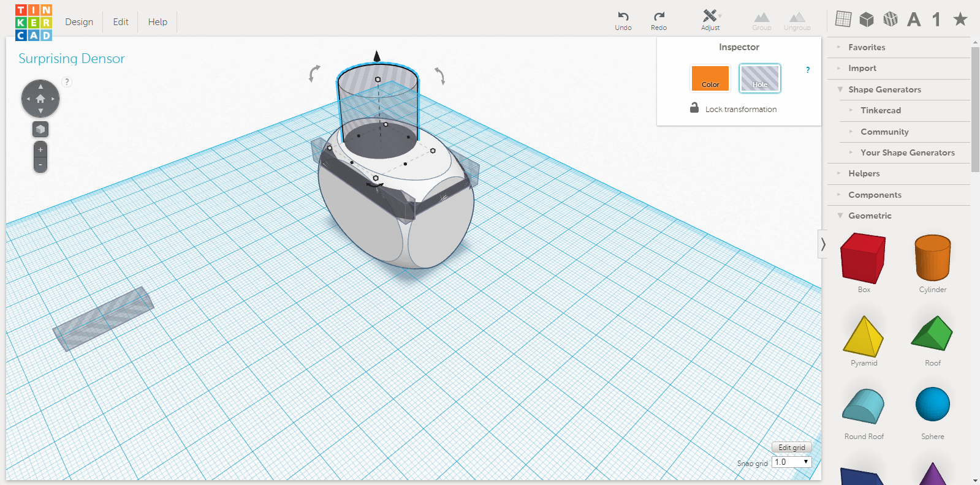
Task: Click the left curved rotation arrow
Action: (x=314, y=73)
